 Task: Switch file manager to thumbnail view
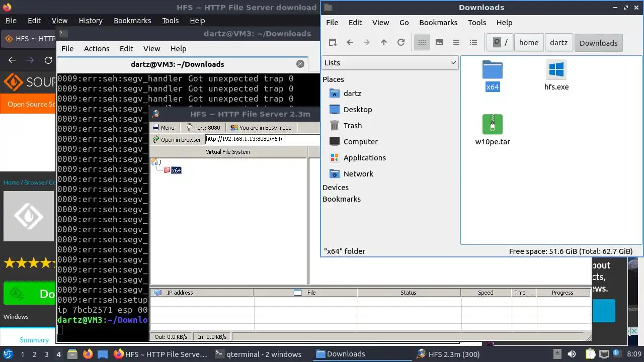point(439,43)
